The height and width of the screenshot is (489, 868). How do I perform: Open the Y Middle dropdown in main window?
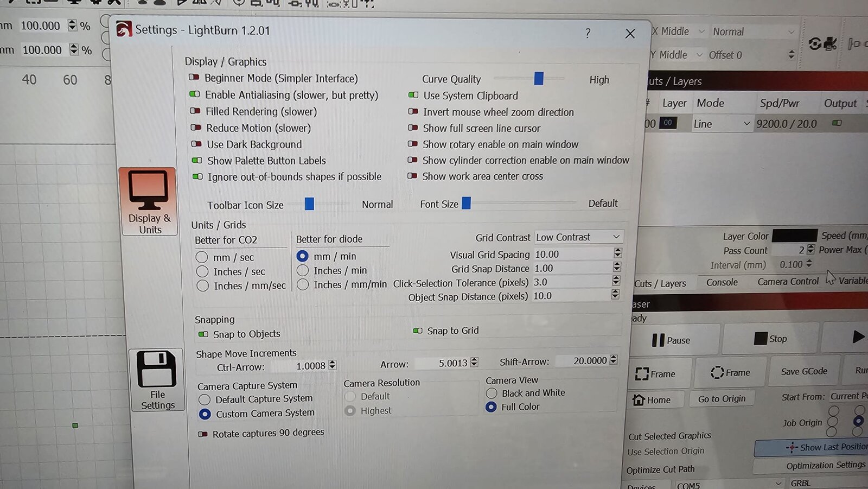click(677, 55)
